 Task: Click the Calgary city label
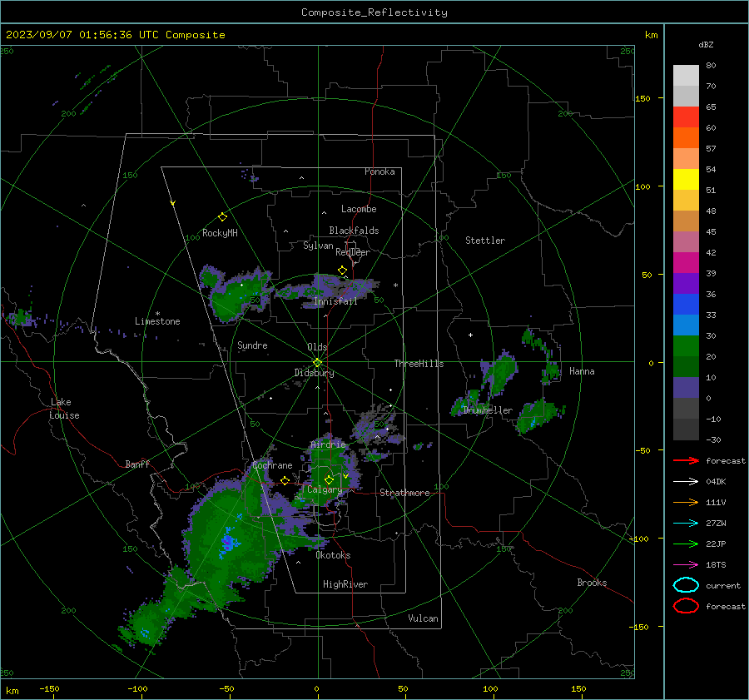tap(325, 489)
